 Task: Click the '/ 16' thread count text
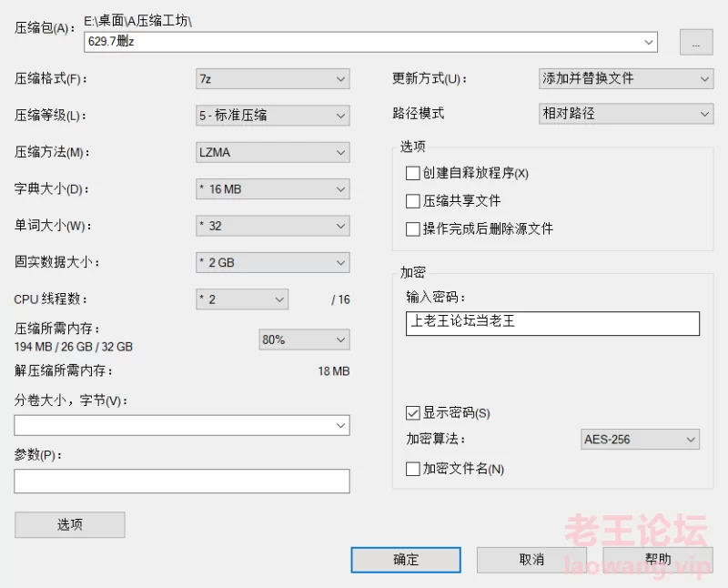(x=340, y=299)
